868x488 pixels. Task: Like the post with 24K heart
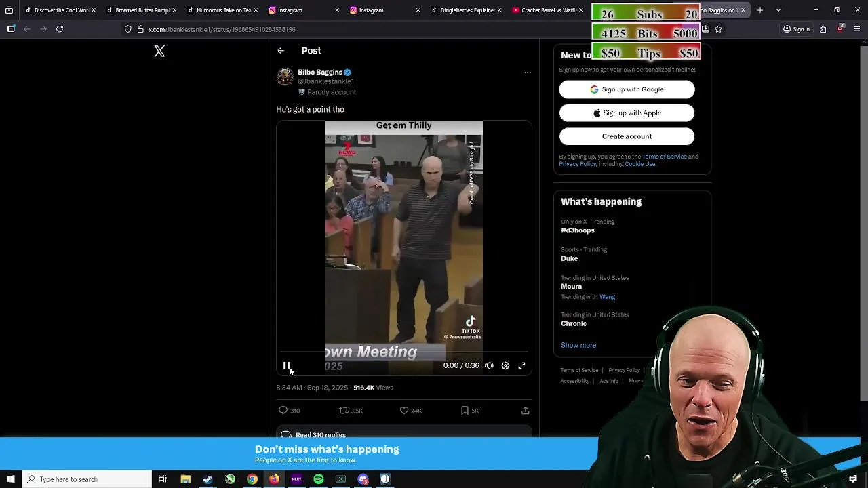pyautogui.click(x=404, y=411)
